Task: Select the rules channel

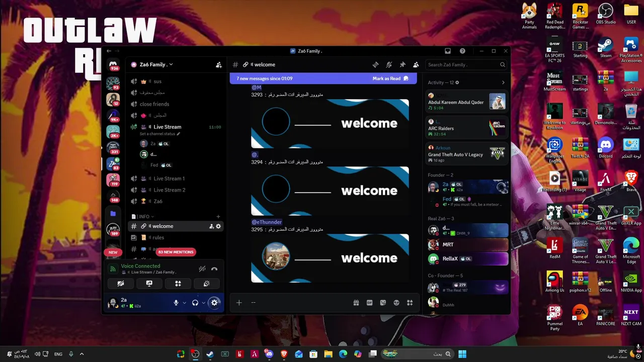Action: click(x=158, y=238)
